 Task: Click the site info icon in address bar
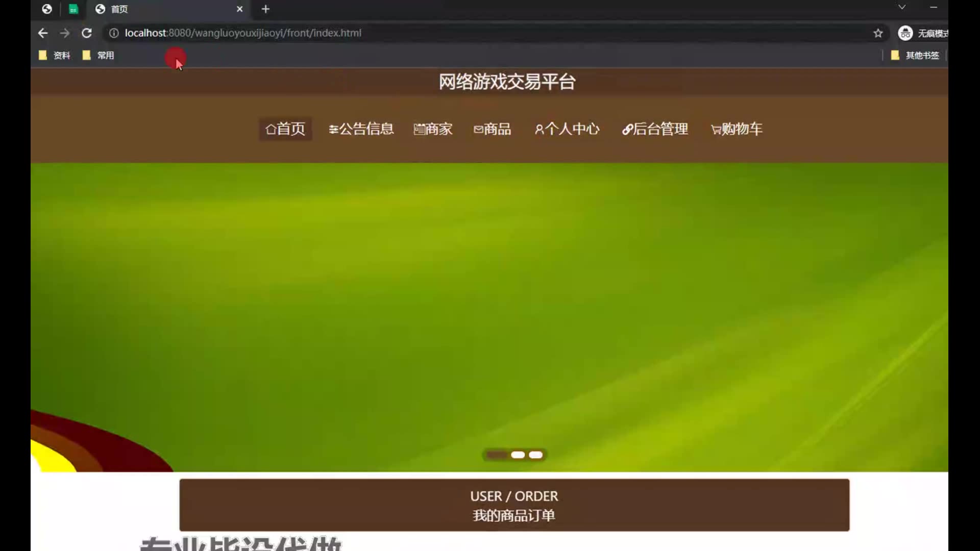tap(114, 33)
